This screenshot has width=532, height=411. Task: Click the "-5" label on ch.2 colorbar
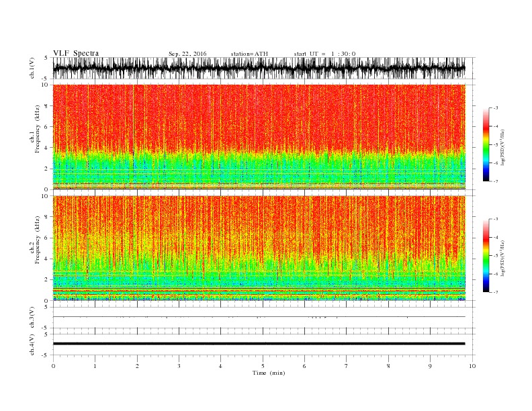496,256
